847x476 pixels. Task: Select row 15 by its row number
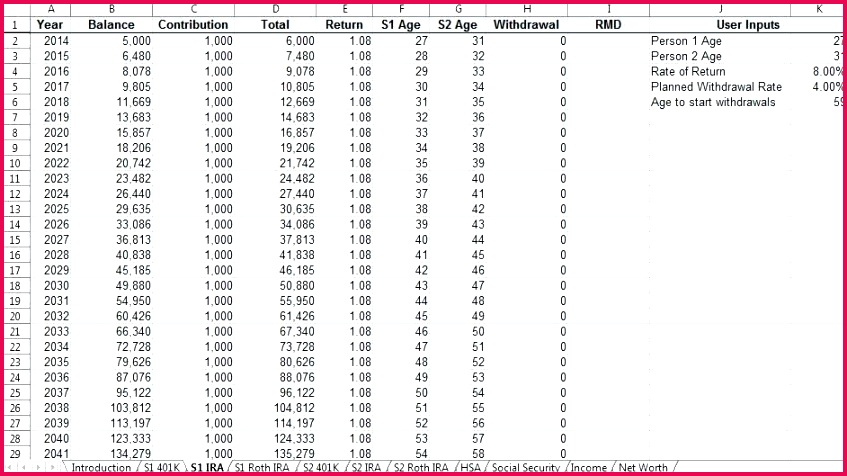click(16, 240)
